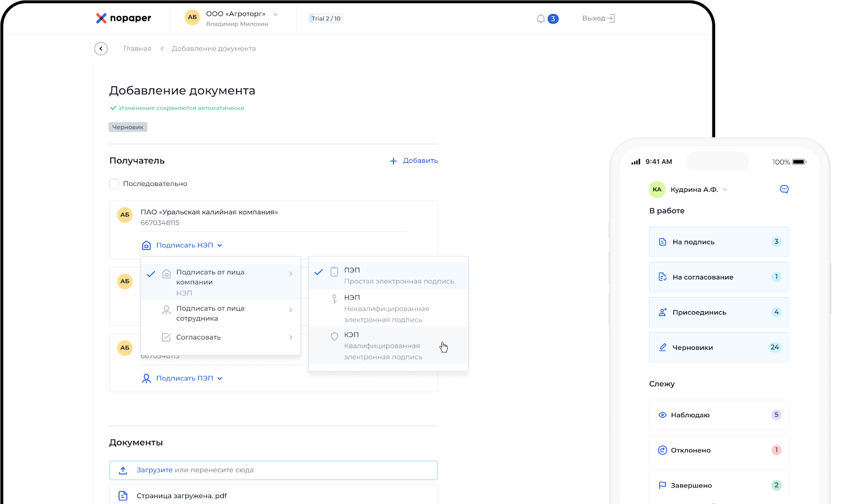Expand the ООО «Агроторг» company dropdown

point(275,14)
